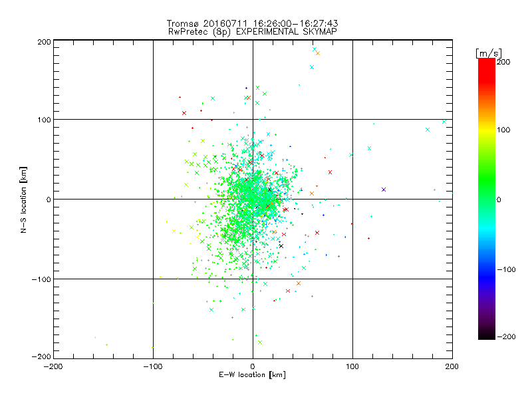Click the black X marker near -60 km N-S
Image resolution: width=532 pixels, height=399 pixels.
point(281,246)
